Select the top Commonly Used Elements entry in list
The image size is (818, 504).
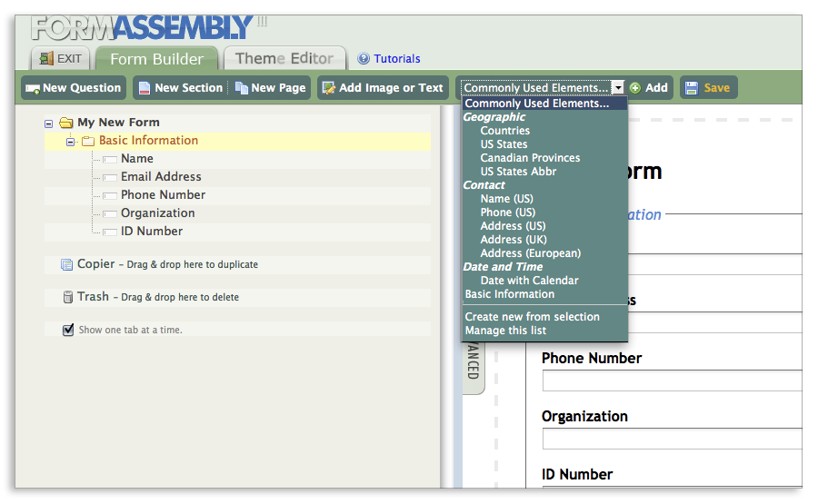click(544, 104)
